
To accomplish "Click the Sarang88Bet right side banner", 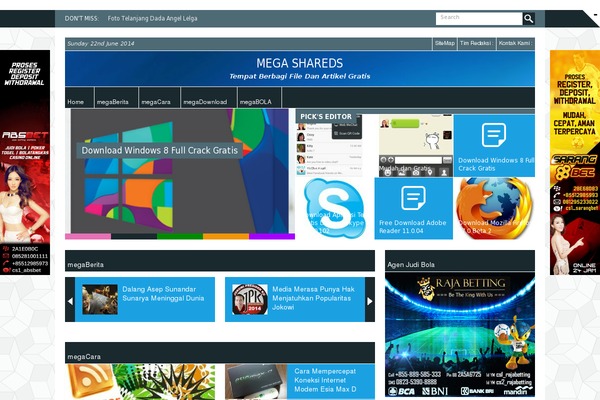I will pyautogui.click(x=575, y=162).
